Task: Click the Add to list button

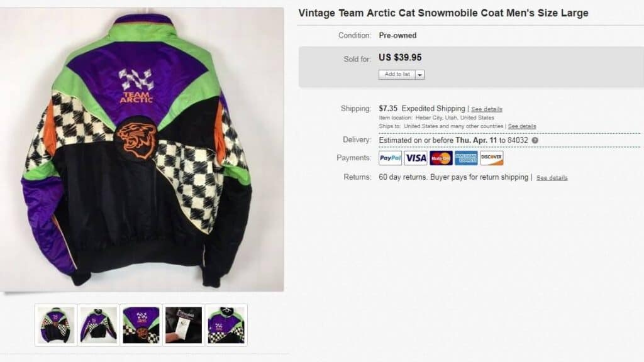Action: click(397, 75)
